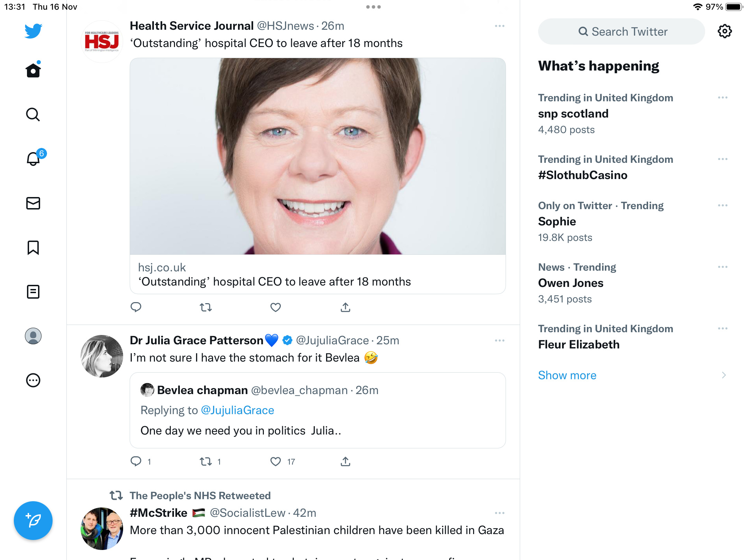Click the Search Twitter field

[x=621, y=31]
